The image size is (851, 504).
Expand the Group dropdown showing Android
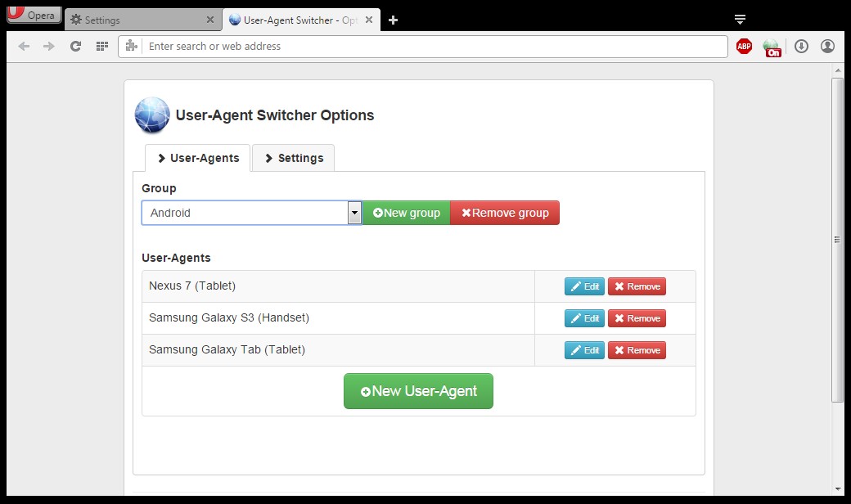coord(354,213)
